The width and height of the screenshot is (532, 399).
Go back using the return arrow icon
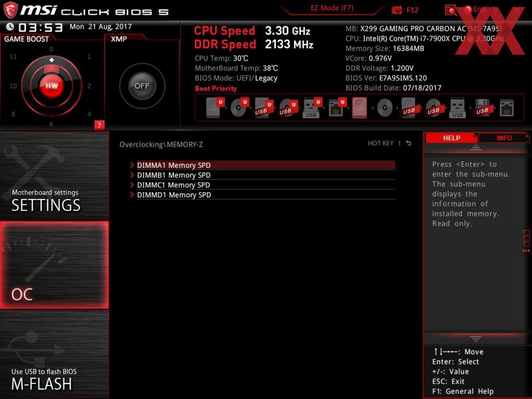408,143
